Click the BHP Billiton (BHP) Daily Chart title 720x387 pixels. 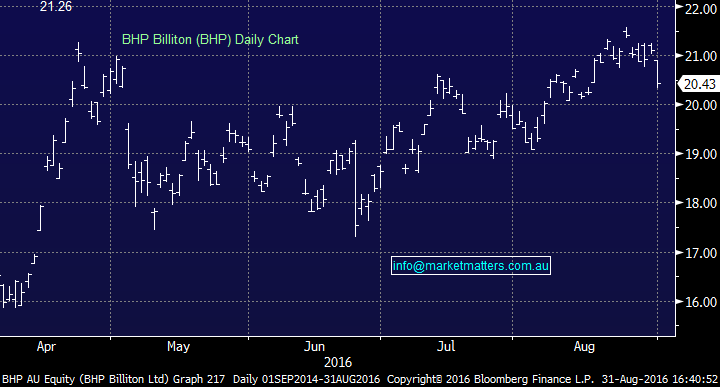pos(210,39)
